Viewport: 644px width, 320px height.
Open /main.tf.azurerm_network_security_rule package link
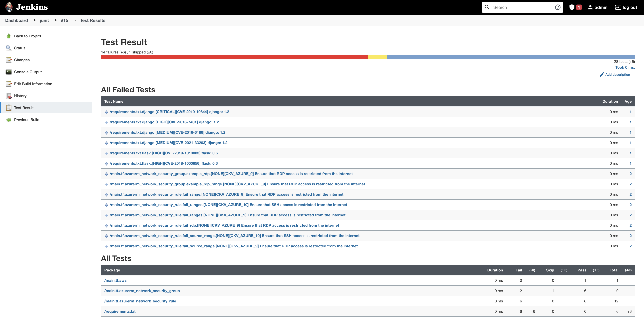click(x=140, y=301)
